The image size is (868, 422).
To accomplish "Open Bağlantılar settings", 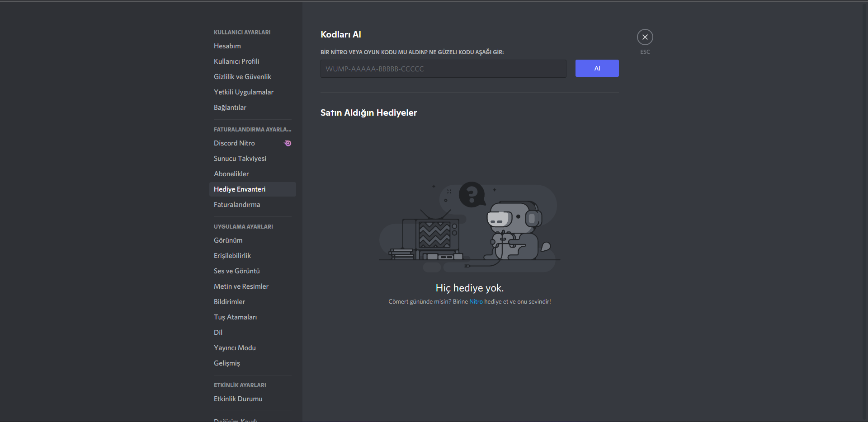I will tap(252, 108).
